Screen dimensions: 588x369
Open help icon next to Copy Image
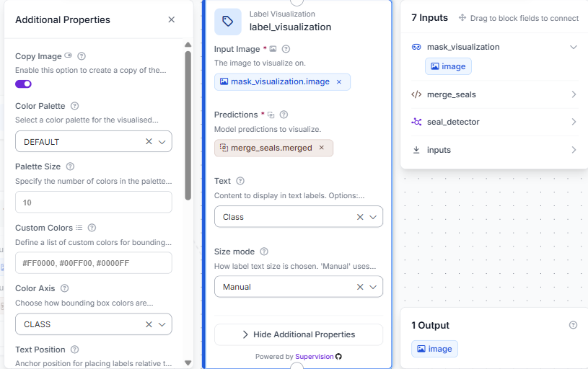(82, 56)
